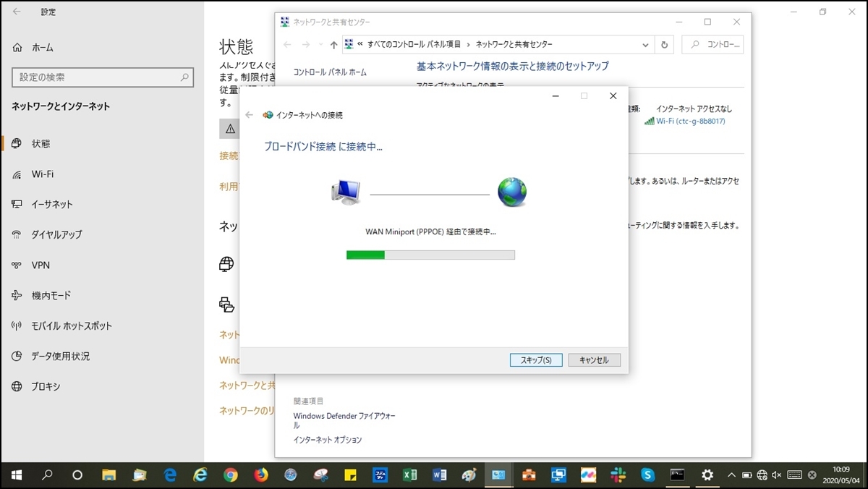Select the Wi-Fi icon in Settings sidebar
The image size is (868, 489).
pos(18,174)
